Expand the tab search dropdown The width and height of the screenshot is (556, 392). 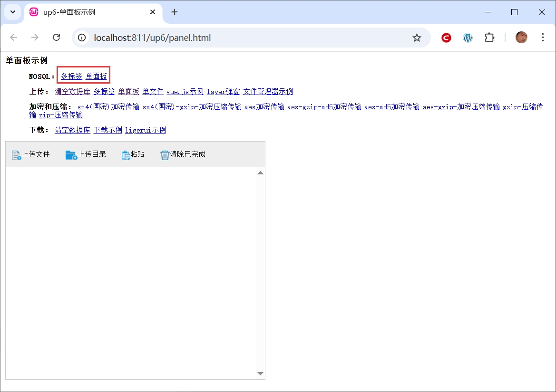(13, 12)
